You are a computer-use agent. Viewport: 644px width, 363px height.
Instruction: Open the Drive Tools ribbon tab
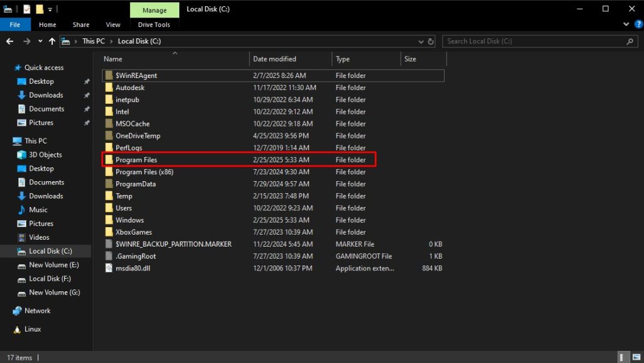coord(153,25)
